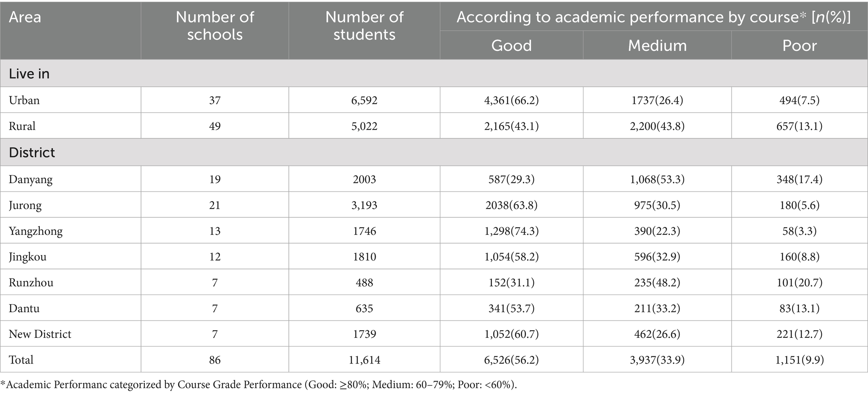Click the Jurong row label
The height and width of the screenshot is (395, 868).
coord(25,205)
